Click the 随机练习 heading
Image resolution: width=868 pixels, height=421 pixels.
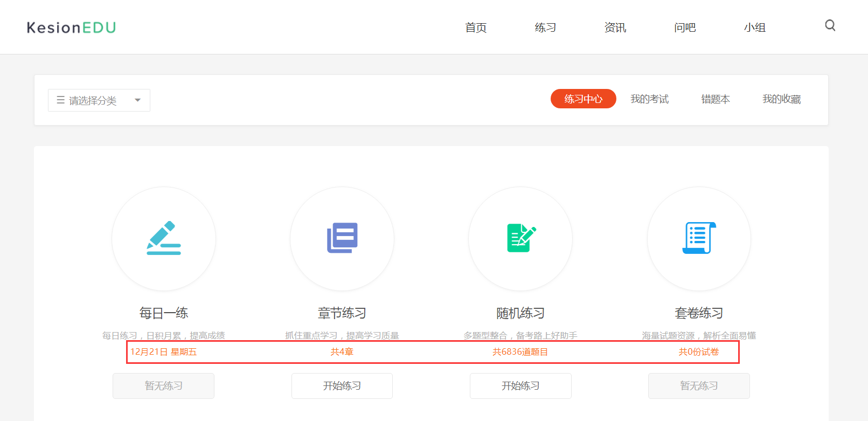pyautogui.click(x=520, y=313)
